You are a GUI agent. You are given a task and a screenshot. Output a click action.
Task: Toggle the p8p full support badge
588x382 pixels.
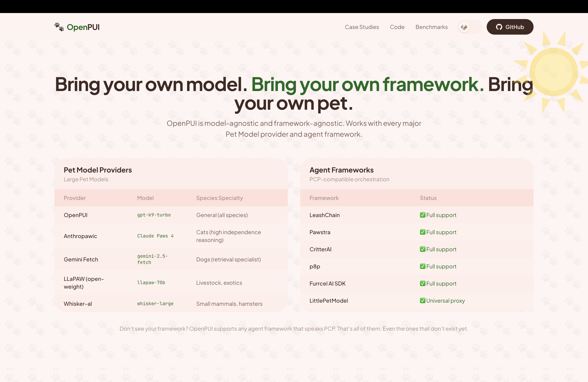(x=438, y=266)
